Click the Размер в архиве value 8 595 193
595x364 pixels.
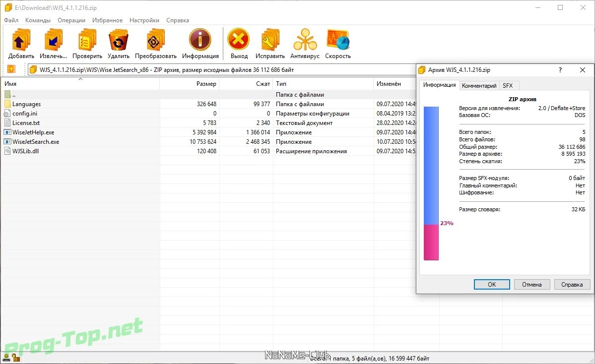click(573, 154)
